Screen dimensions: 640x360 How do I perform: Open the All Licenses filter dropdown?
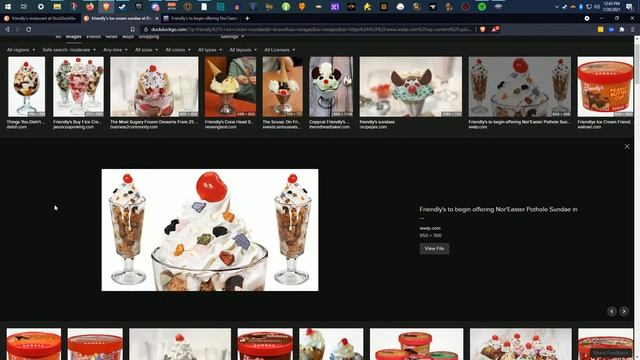pos(280,50)
